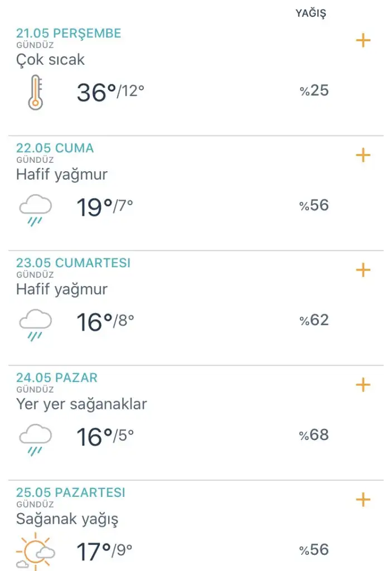This screenshot has height=571, width=392.
Task: Expand the 21.05 Perşembe forecast with plus icon
Action: pyautogui.click(x=363, y=40)
